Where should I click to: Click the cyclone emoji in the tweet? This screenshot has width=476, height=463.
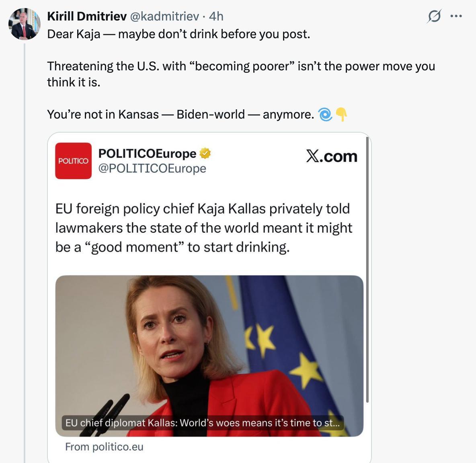click(x=325, y=115)
